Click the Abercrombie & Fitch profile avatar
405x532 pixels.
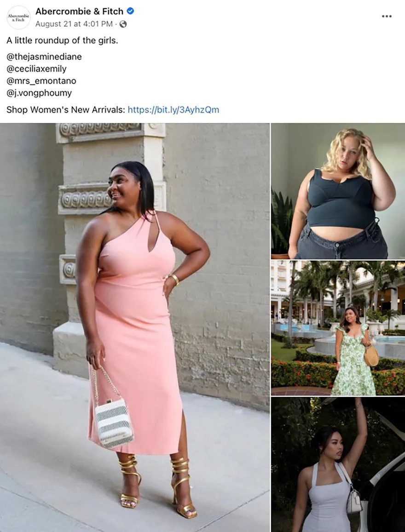[x=19, y=17]
